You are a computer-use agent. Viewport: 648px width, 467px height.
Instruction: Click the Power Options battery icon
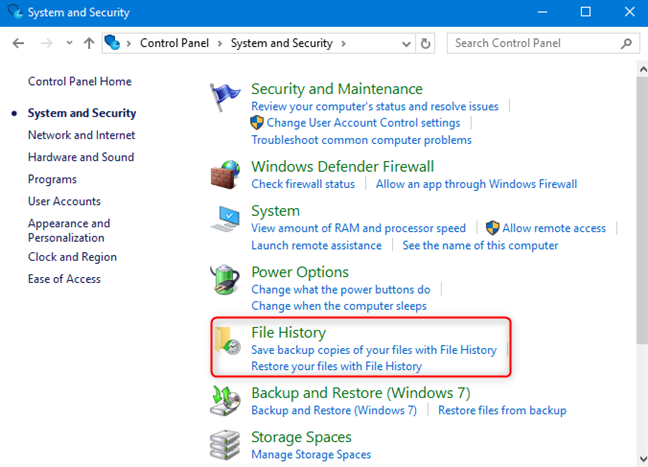coord(225,280)
